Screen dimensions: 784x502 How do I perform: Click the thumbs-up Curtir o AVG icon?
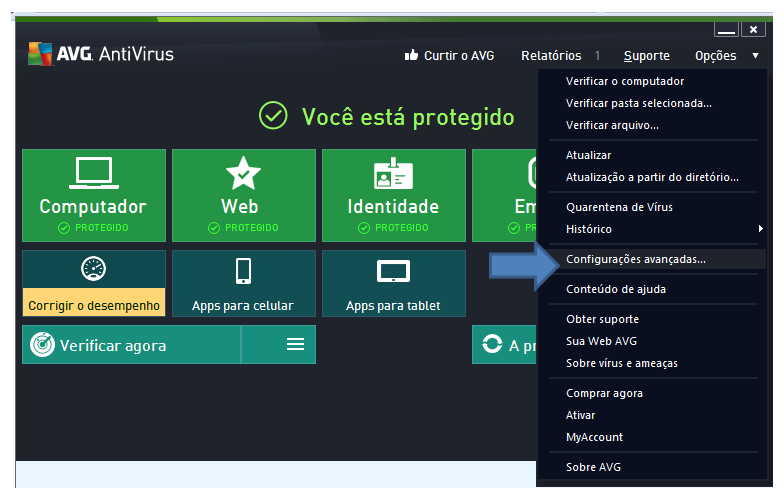pos(411,54)
